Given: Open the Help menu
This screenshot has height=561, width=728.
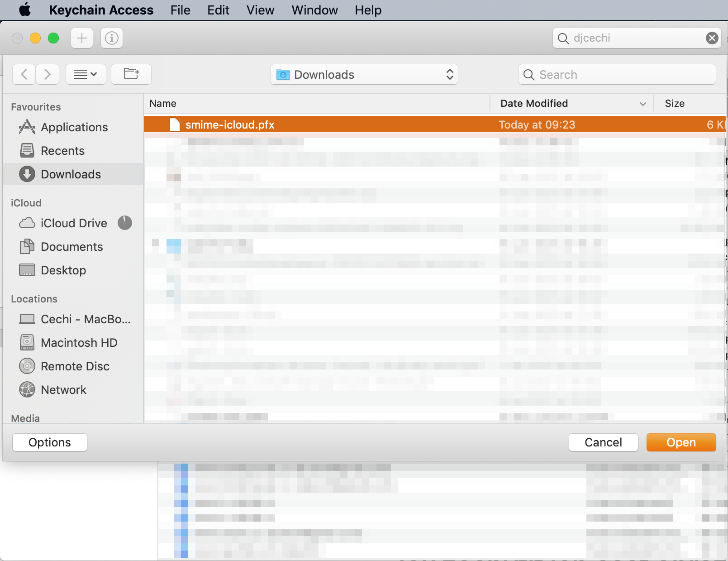Looking at the screenshot, I should click(x=368, y=10).
